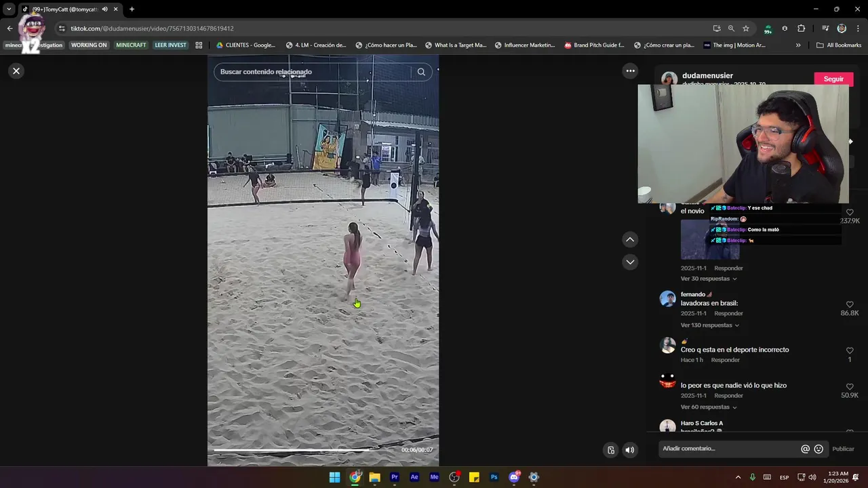The image size is (868, 488).
Task: Open the MINECRAFT bookmark folder
Action: click(131, 45)
